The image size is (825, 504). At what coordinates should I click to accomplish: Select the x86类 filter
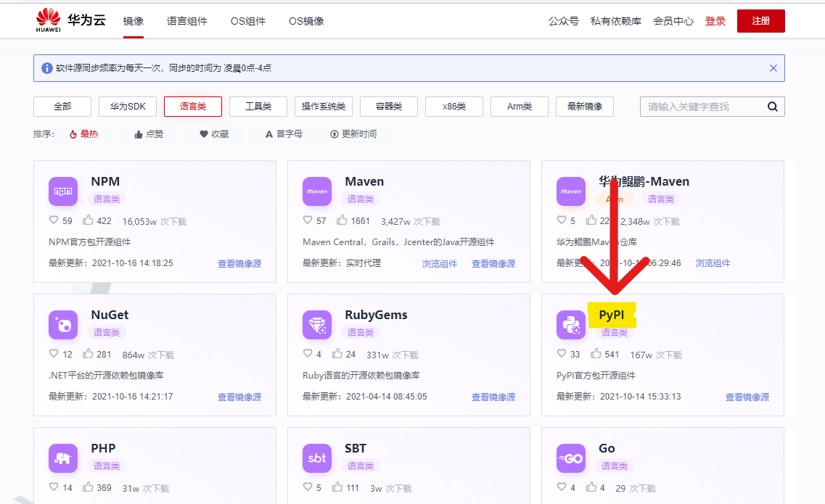(x=454, y=107)
